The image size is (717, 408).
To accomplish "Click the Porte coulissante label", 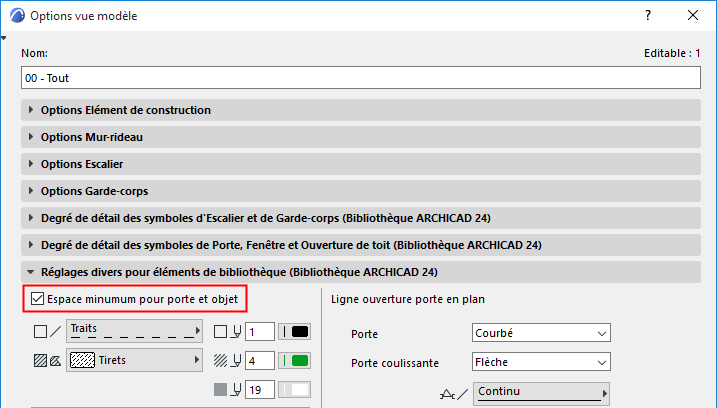I will 395,363.
